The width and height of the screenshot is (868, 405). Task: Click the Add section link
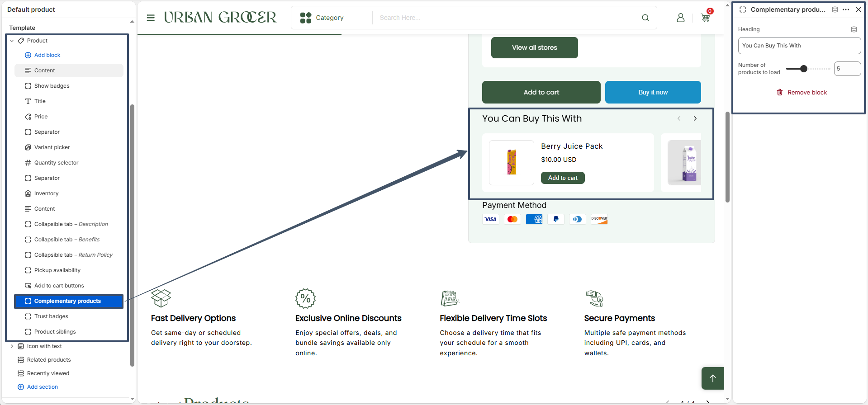pos(43,387)
